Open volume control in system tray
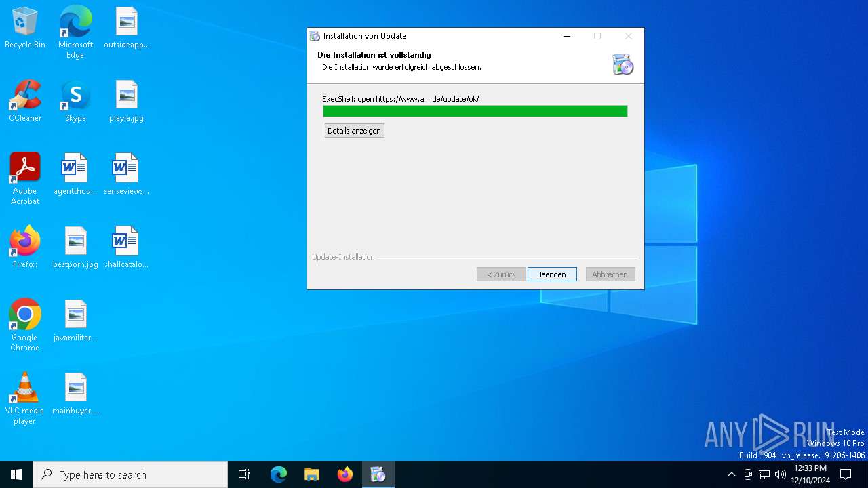 point(781,474)
